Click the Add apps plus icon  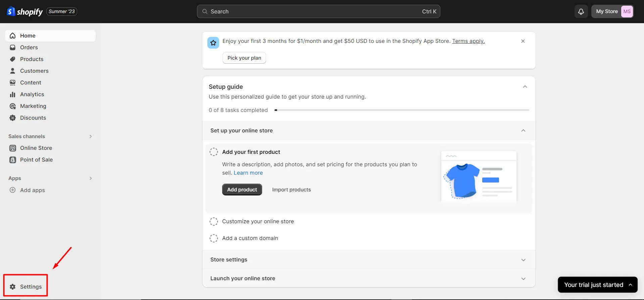pos(13,190)
